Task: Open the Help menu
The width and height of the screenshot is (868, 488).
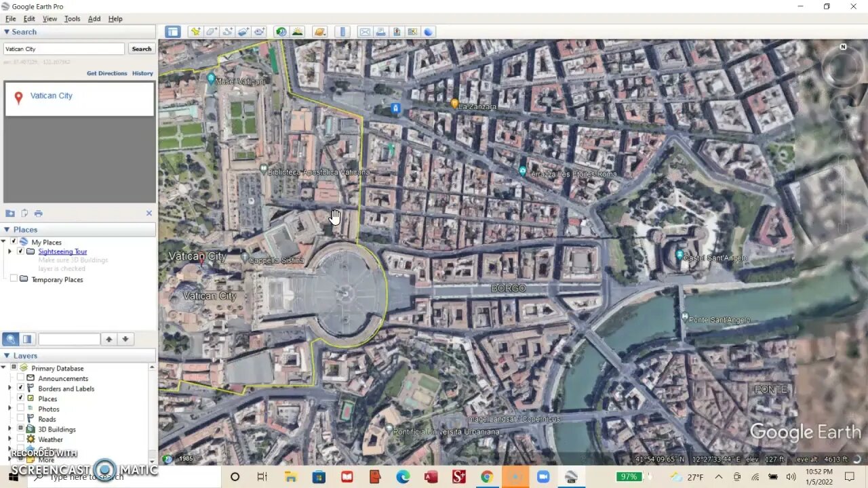Action: point(115,19)
